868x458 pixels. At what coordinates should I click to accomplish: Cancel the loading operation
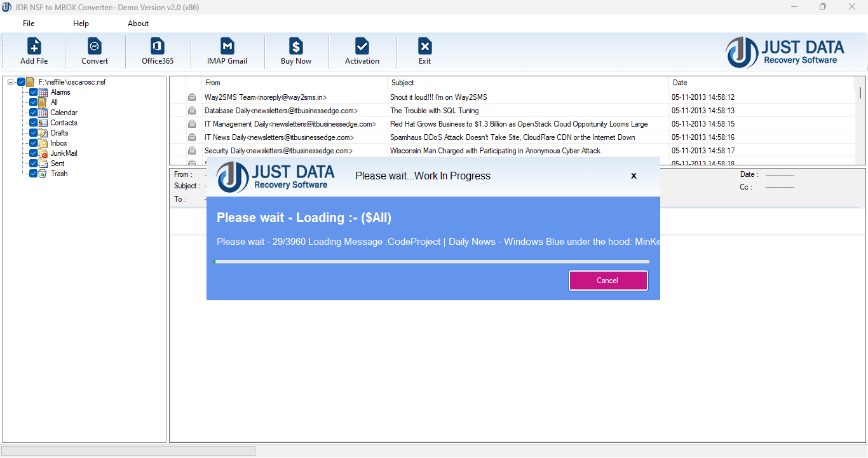[608, 281]
